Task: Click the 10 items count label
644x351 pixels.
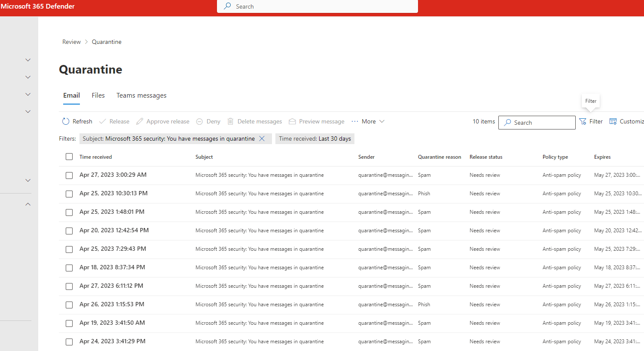Action: point(484,121)
